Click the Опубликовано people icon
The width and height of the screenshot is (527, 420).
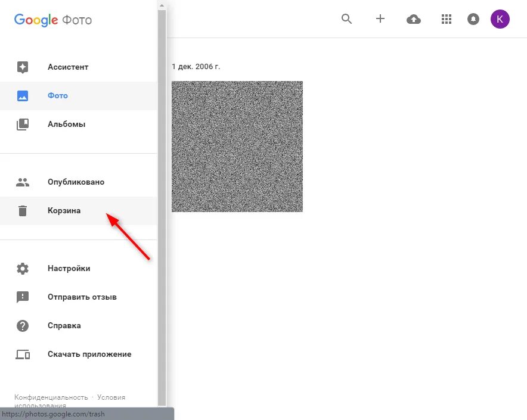pos(23,182)
